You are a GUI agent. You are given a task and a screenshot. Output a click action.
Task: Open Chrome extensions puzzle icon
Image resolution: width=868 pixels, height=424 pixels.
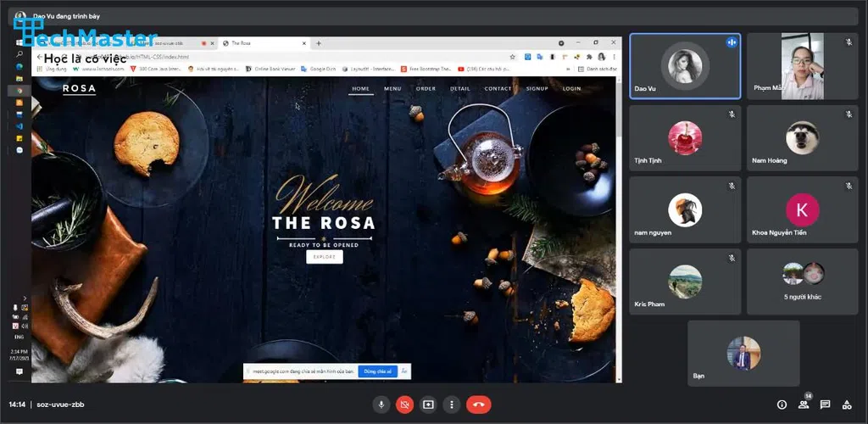pyautogui.click(x=588, y=57)
